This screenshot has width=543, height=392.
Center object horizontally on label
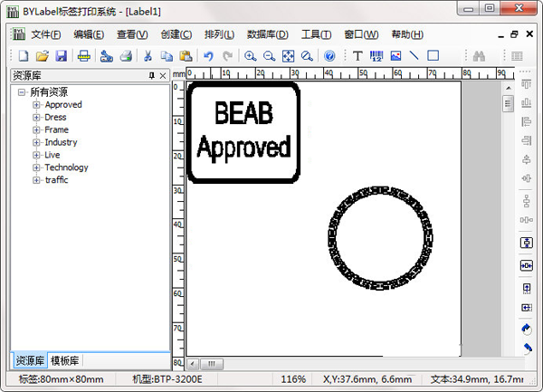[x=527, y=265]
